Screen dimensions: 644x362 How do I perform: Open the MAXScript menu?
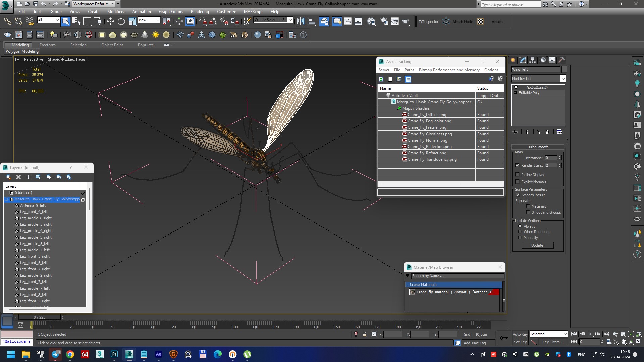pyautogui.click(x=253, y=12)
